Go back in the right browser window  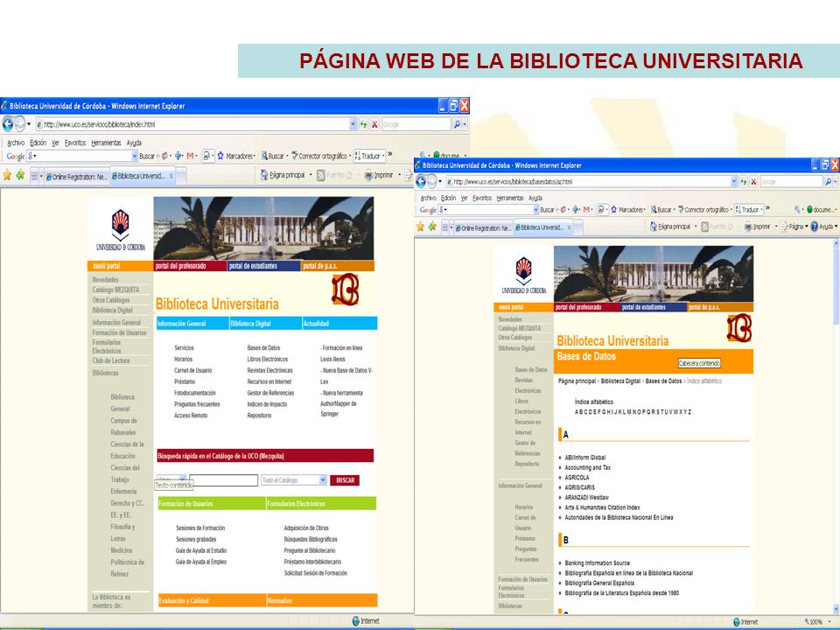(421, 182)
